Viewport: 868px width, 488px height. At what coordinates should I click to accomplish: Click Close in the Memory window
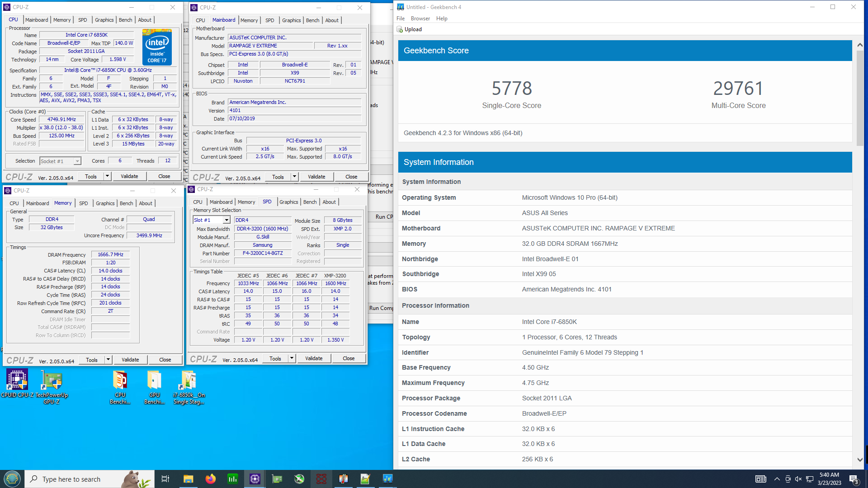[x=165, y=360]
